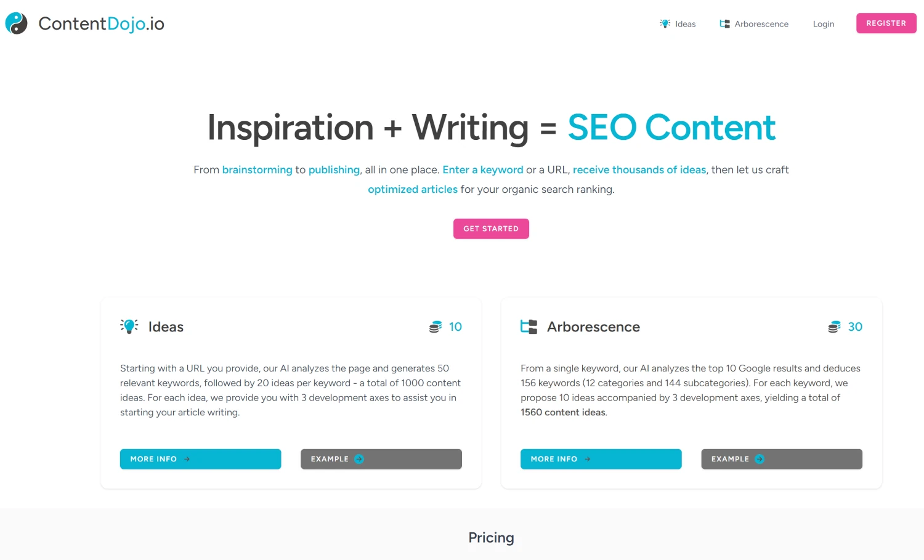
Task: Open the Ideas navigation menu item
Action: 685,24
